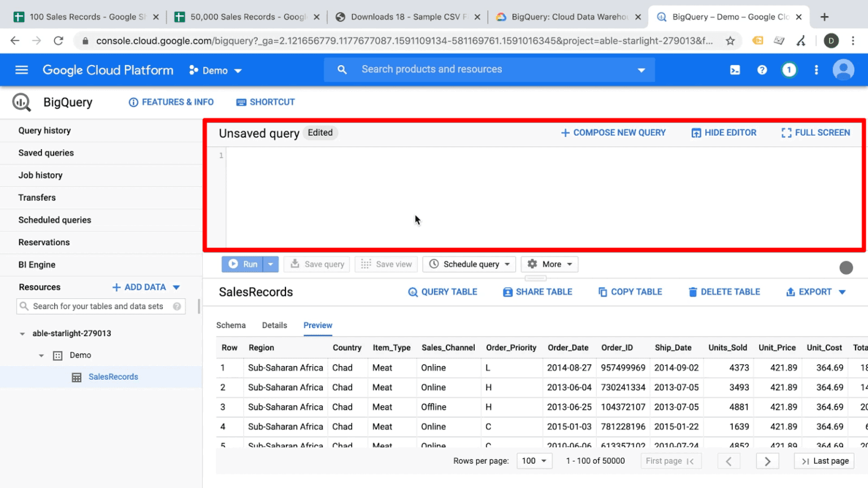Screen dimensions: 868x488
Task: Collapse the Demo dataset in Resources
Action: click(41, 355)
